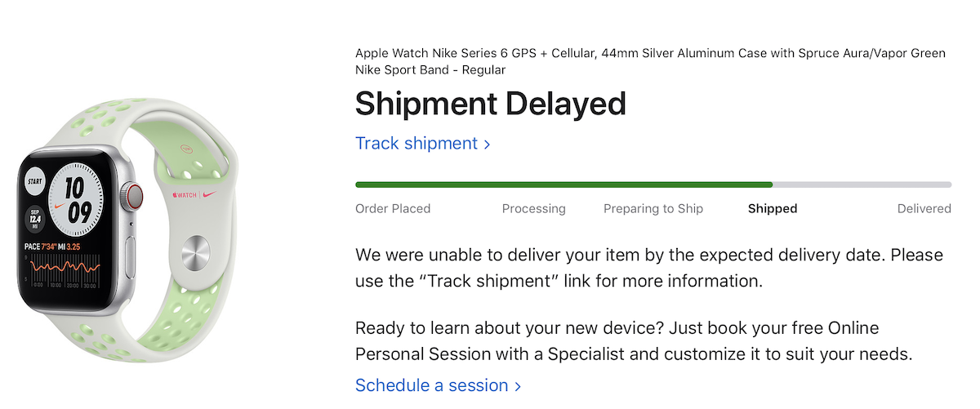Click the Apple Watch Nike Series 6 product title
Screen dimensions: 980x409
(x=650, y=61)
